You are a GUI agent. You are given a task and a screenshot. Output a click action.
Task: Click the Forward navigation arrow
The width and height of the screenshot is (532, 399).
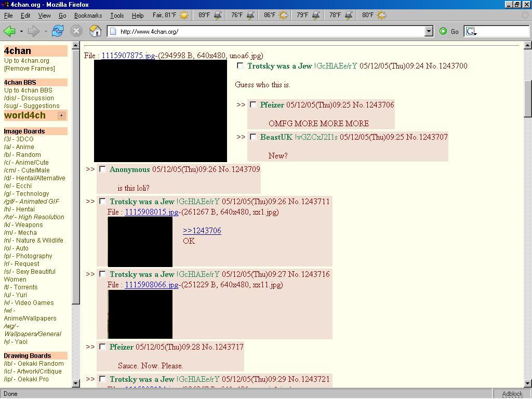(x=34, y=31)
